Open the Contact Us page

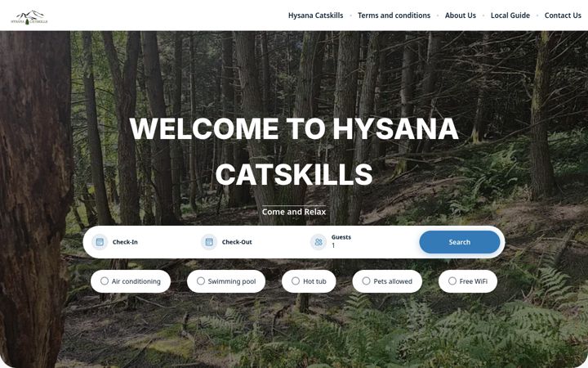[563, 16]
